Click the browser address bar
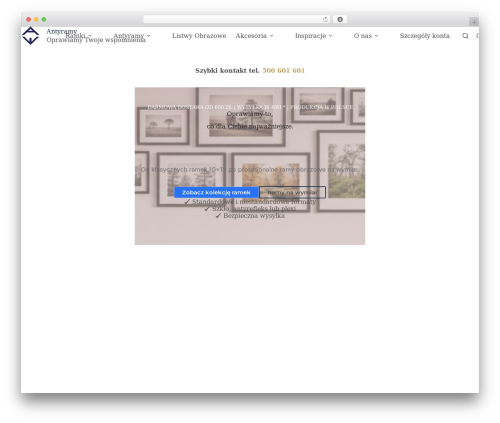 (x=237, y=19)
